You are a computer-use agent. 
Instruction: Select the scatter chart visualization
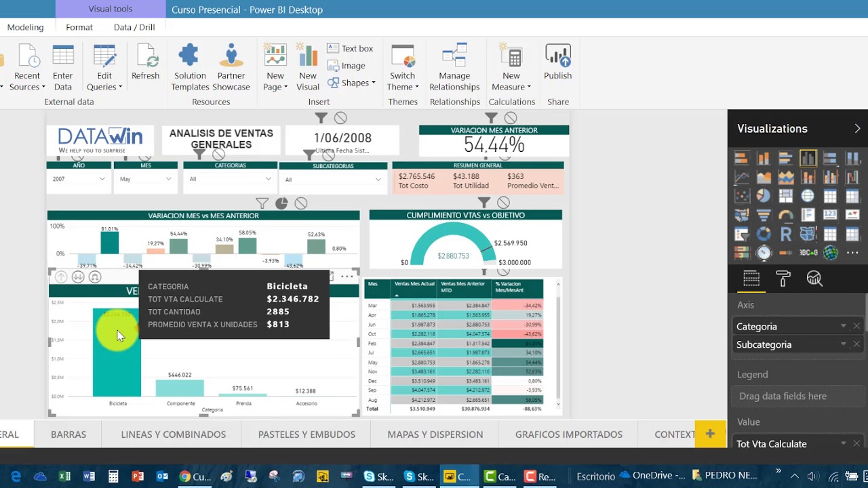pos(741,196)
